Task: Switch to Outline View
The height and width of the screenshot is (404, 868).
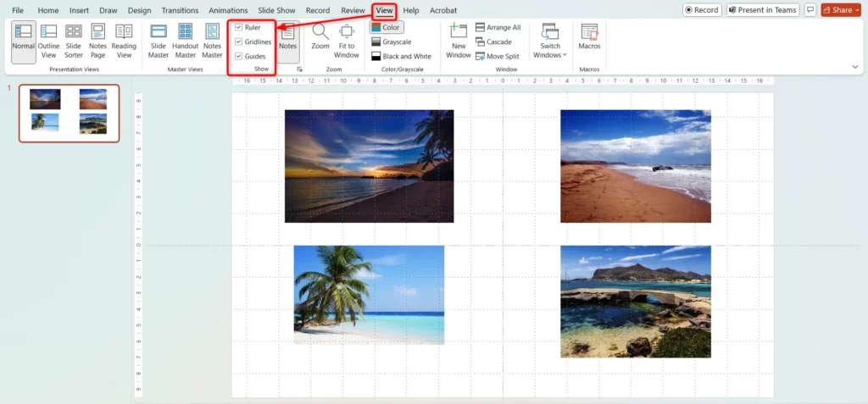Action: tap(48, 39)
